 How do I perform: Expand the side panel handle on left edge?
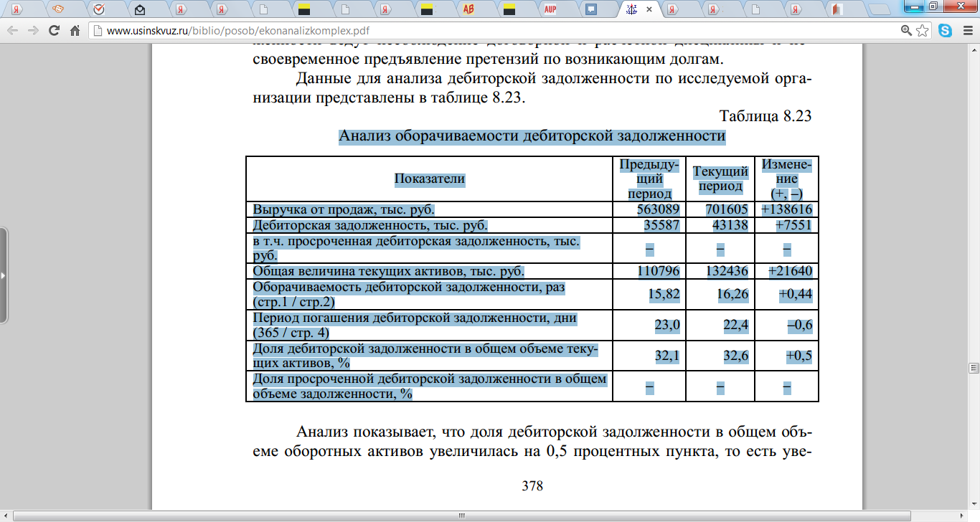(x=4, y=276)
